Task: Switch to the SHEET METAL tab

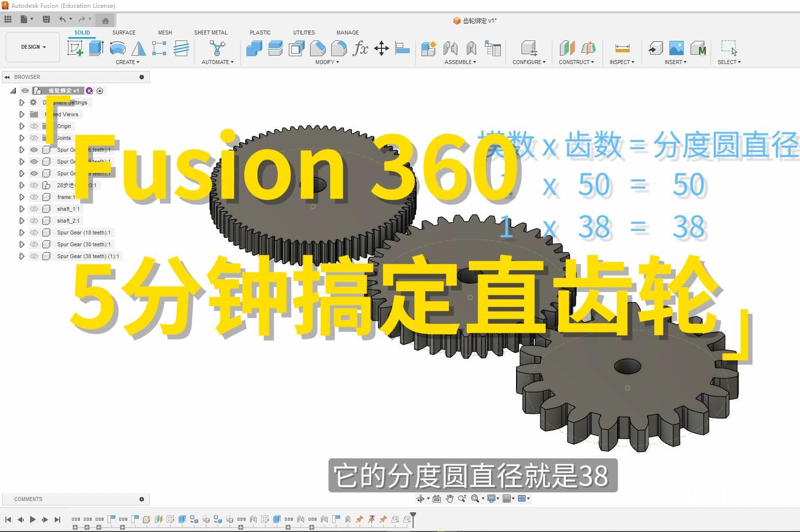Action: click(x=211, y=32)
